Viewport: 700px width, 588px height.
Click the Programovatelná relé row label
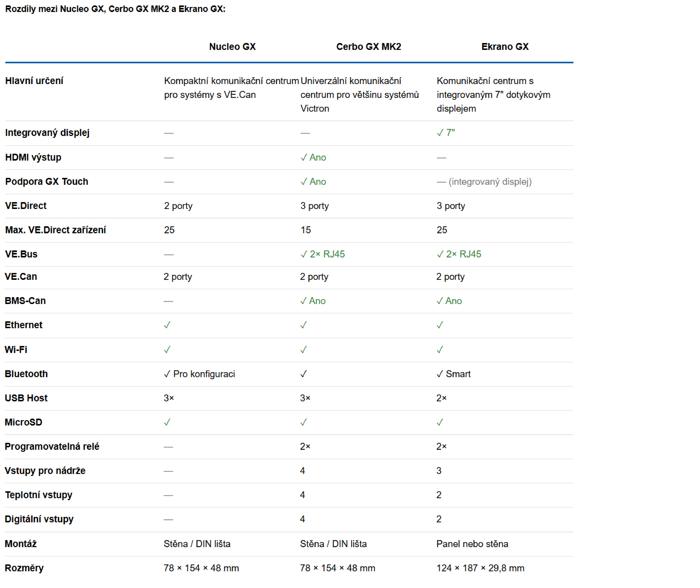click(x=52, y=447)
